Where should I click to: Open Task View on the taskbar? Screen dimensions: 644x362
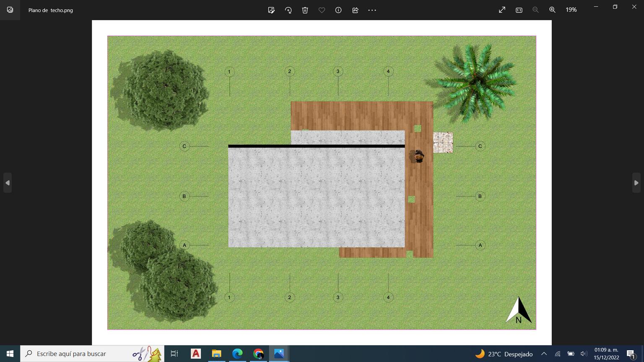(x=174, y=354)
